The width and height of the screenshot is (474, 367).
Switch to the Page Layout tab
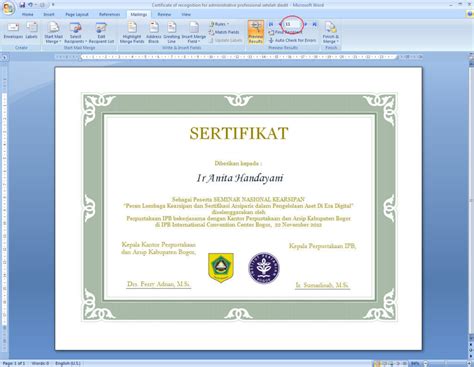point(77,14)
